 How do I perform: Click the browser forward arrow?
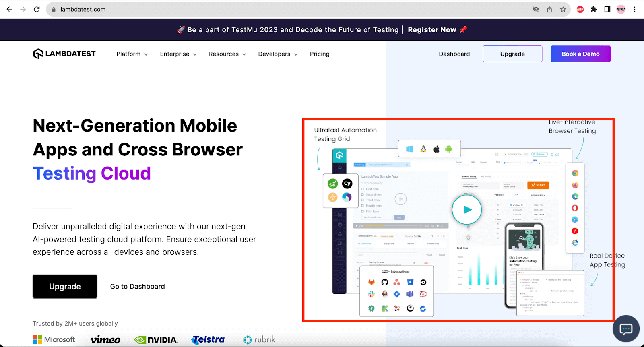(23, 9)
